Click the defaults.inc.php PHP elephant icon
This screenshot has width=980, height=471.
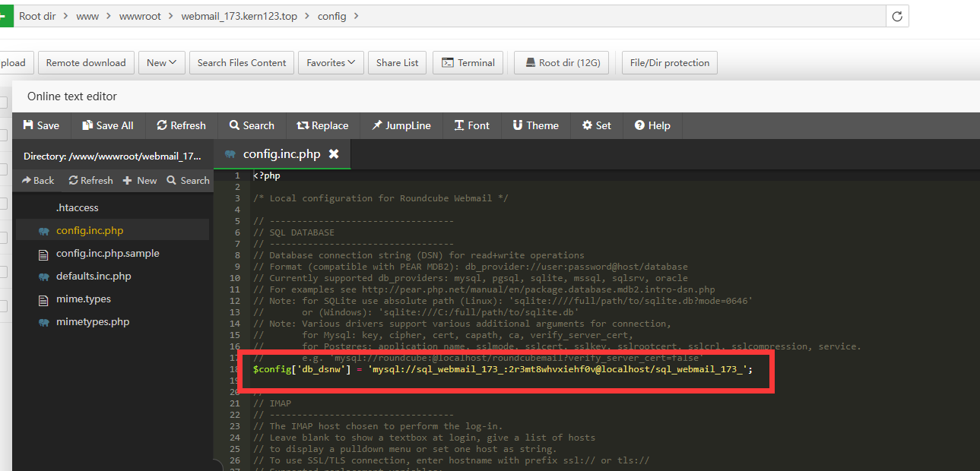pyautogui.click(x=43, y=277)
